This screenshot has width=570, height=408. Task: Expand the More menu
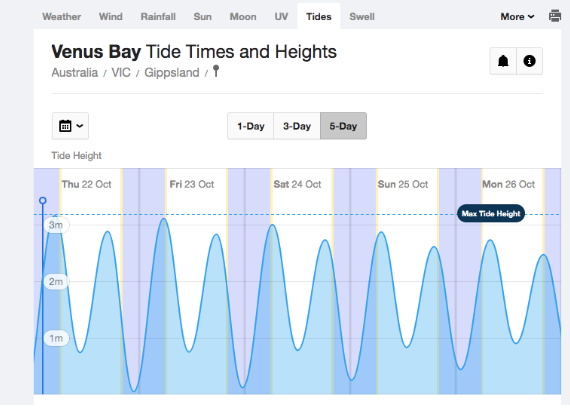click(x=517, y=17)
